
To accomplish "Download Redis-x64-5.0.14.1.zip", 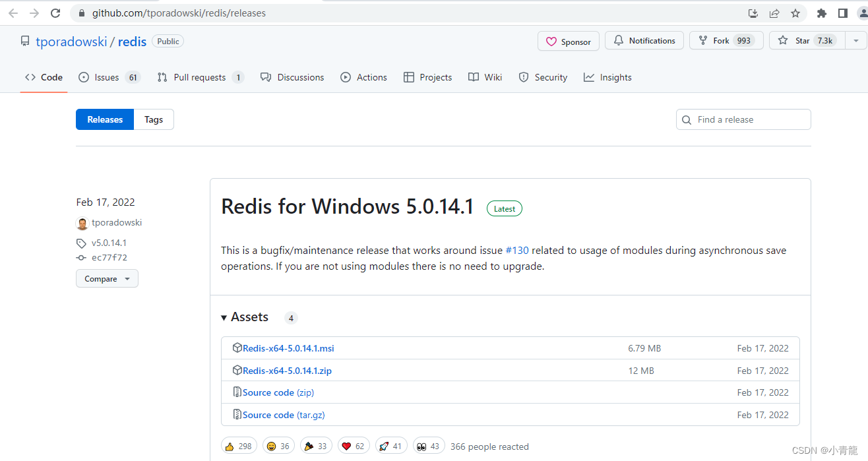I will coord(287,371).
